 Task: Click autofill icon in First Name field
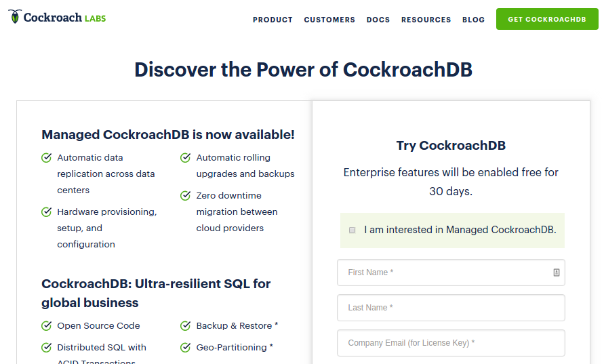557,272
